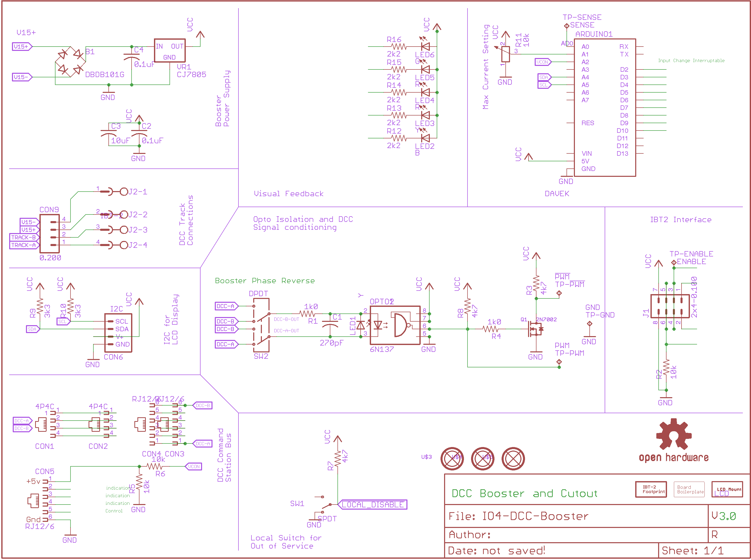
Task: Select resistor R12 zigzag symbol
Action: pos(398,138)
